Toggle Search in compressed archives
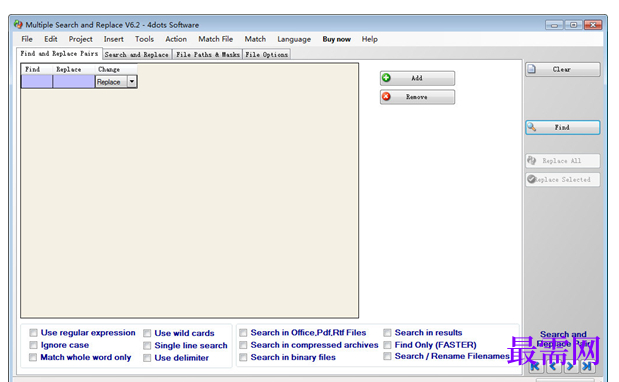This screenshot has width=619, height=382. click(243, 345)
